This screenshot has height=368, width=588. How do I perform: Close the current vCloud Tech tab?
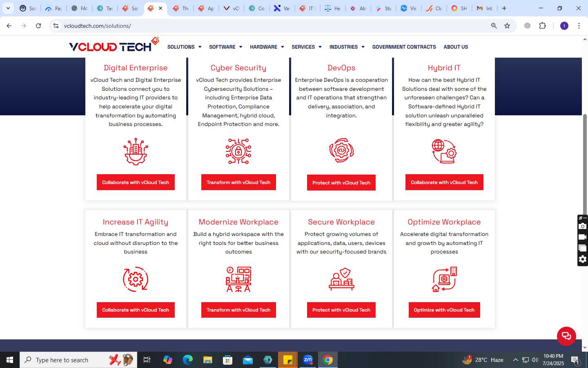(x=160, y=8)
